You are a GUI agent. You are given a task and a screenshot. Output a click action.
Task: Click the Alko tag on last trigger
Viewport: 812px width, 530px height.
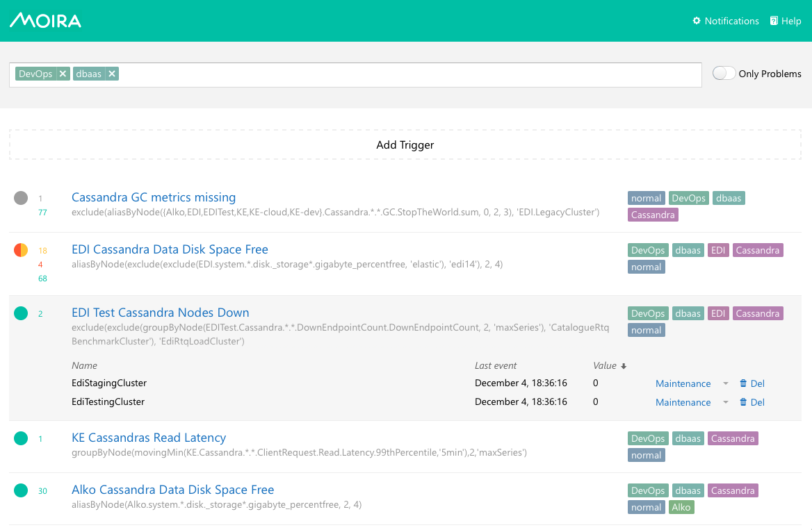tap(681, 507)
